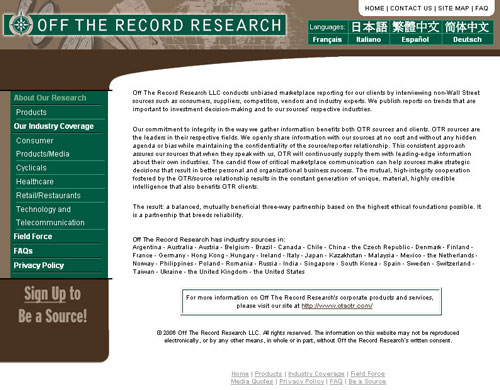This screenshot has height=390, width=500.
Task: Switch site language to Français
Action: (x=327, y=39)
